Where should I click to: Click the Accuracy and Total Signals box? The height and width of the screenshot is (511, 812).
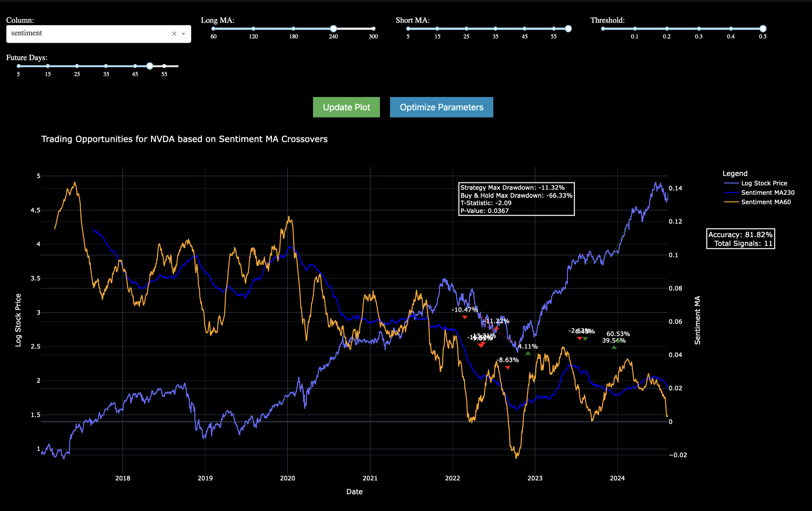click(x=740, y=239)
